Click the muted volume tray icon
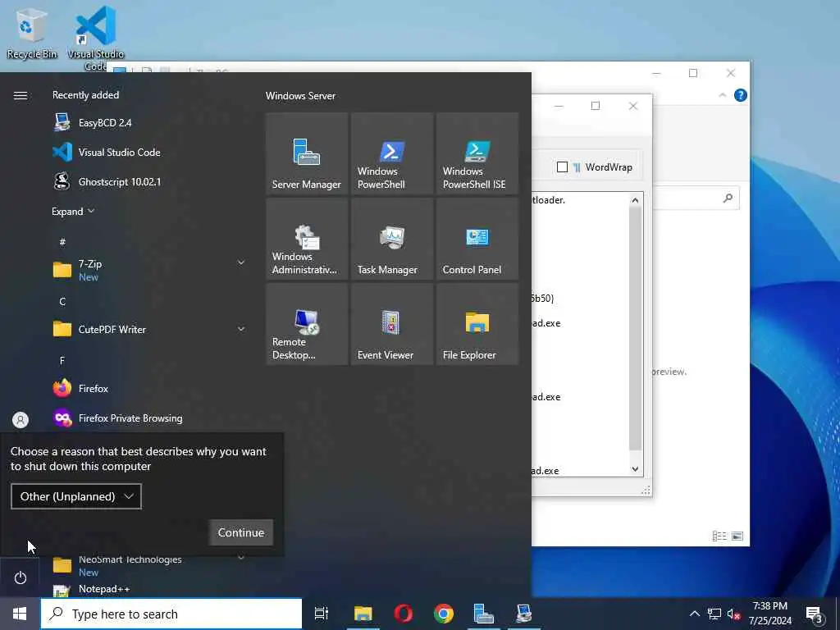Viewport: 840px width, 630px height. point(734,614)
